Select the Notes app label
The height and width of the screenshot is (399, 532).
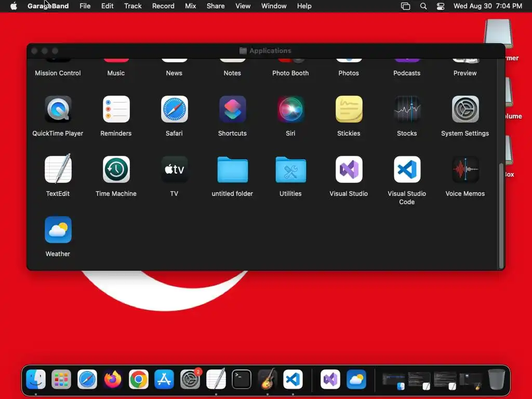pyautogui.click(x=232, y=73)
